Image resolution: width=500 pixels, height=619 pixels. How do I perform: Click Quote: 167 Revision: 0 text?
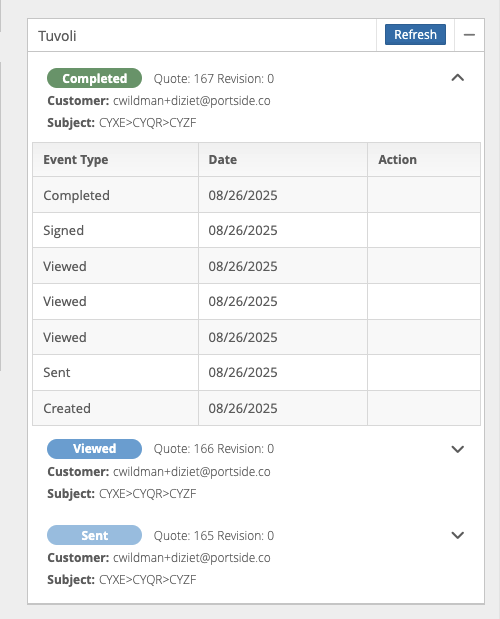(213, 79)
